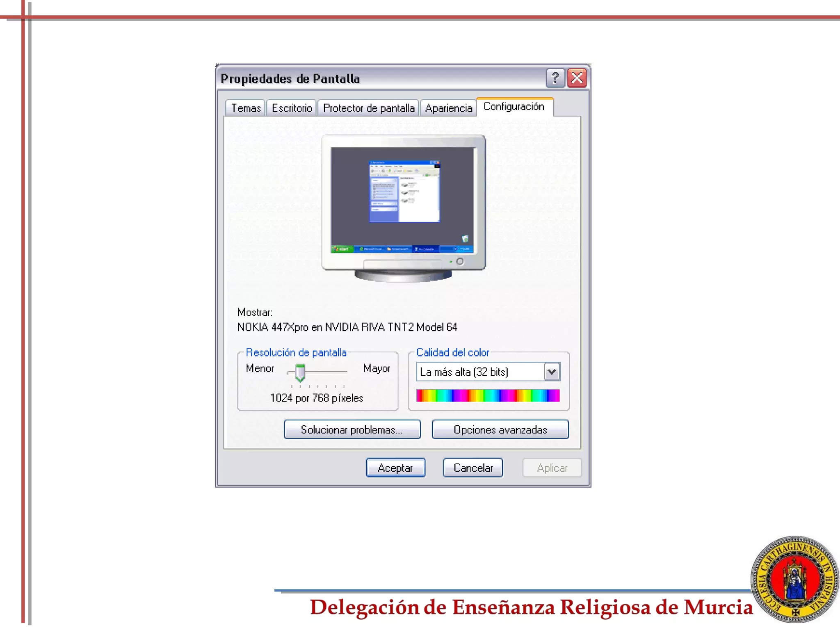Image resolution: width=840 pixels, height=630 pixels.
Task: Close the Propiedades de Pantalla dialog
Action: [577, 78]
